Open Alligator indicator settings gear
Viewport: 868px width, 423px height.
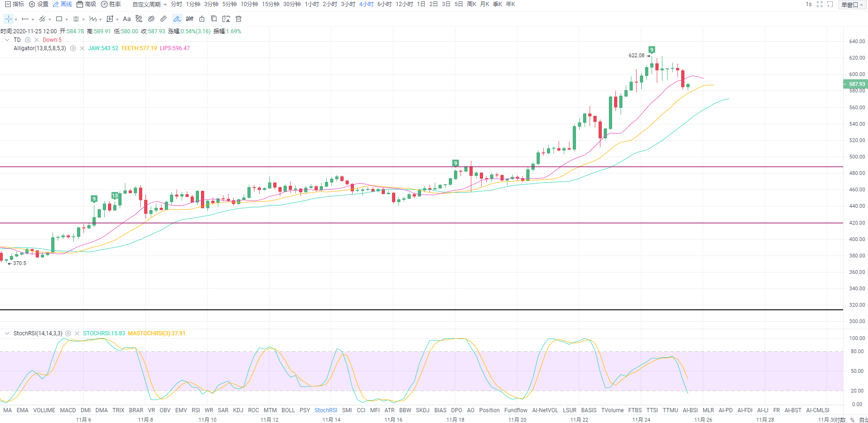[x=73, y=48]
